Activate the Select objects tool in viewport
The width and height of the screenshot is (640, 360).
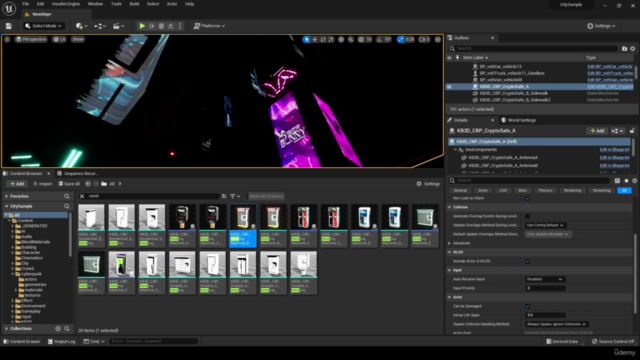[306, 40]
